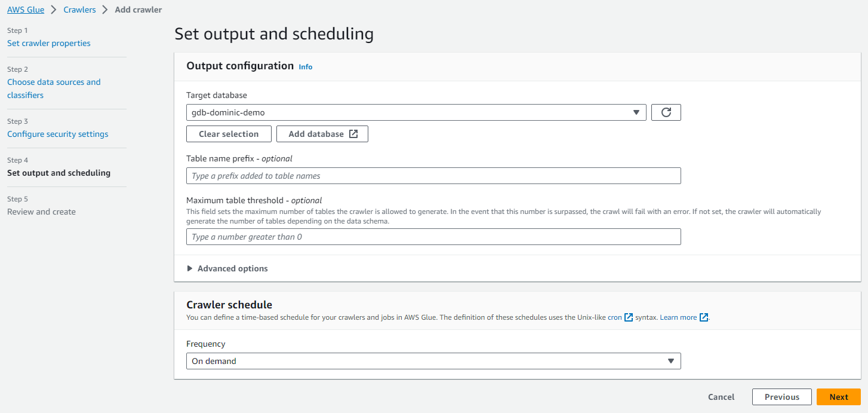This screenshot has height=413, width=868.
Task: Open the Crawlers breadcrumb link
Action: 79,10
